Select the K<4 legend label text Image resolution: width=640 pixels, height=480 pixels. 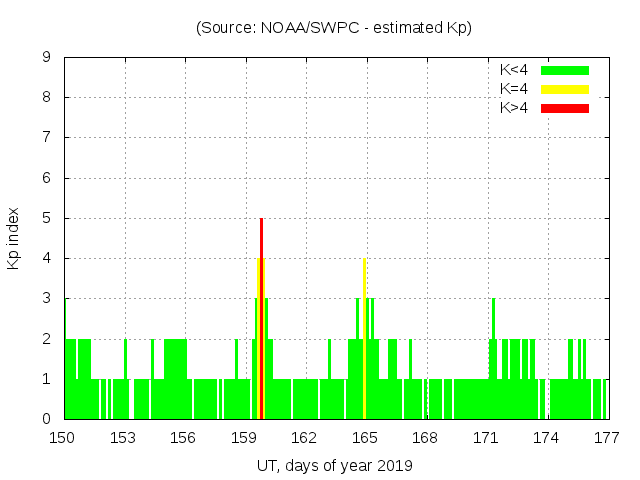(x=514, y=70)
